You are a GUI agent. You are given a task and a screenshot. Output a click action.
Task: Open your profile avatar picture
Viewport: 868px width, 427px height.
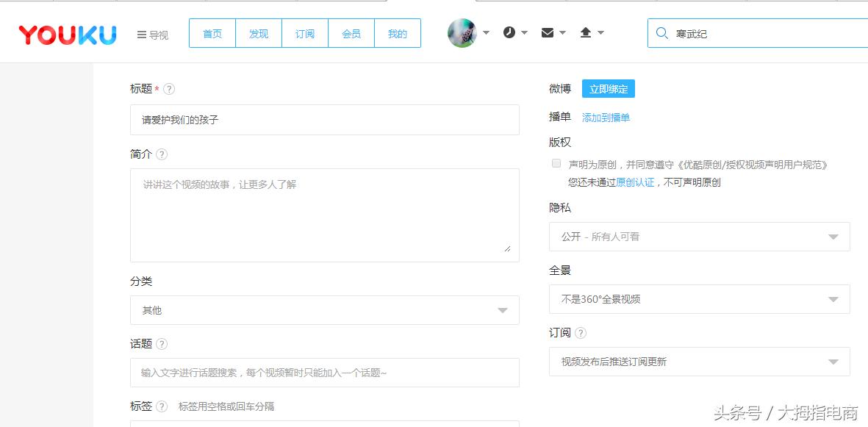click(x=462, y=32)
